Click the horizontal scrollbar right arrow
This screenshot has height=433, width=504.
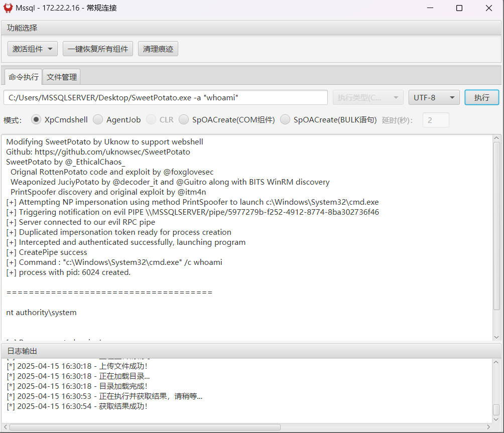tap(488, 427)
